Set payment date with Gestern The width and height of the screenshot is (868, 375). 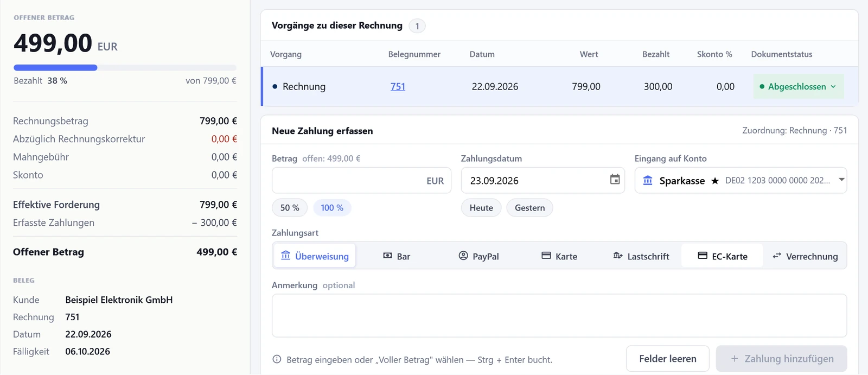(529, 208)
